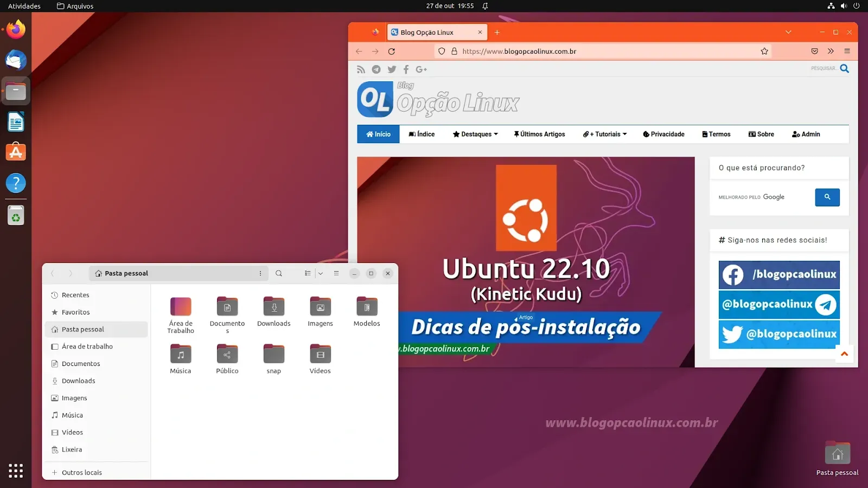
Task: Open the Downloads folder in Files
Action: pos(274,312)
